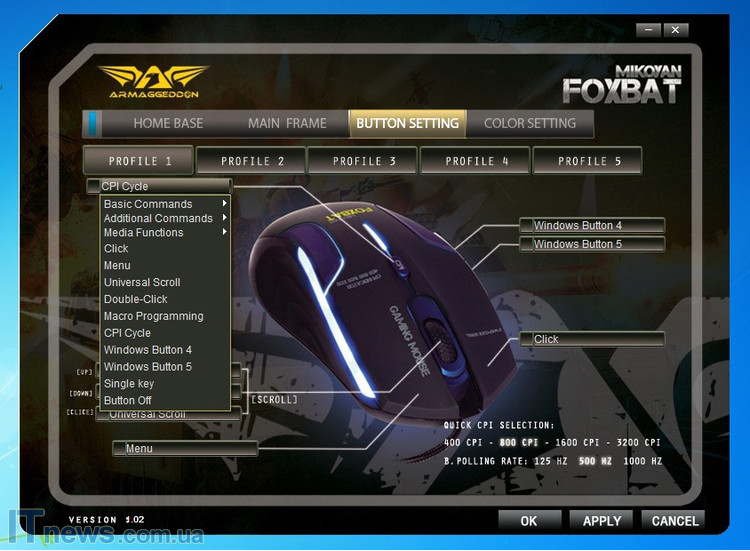Viewport: 750px width, 551px height.
Task: Select Profile 2
Action: coord(252,161)
